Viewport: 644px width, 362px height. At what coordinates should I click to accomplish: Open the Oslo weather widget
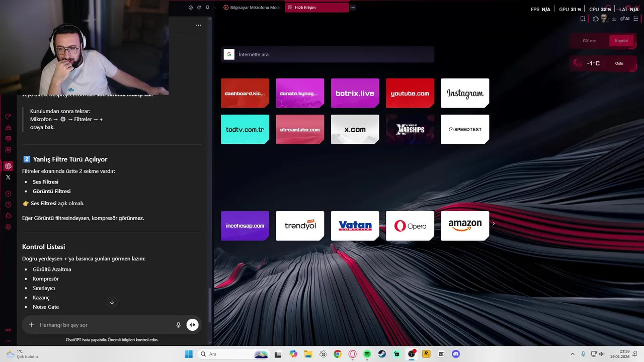pos(603,63)
